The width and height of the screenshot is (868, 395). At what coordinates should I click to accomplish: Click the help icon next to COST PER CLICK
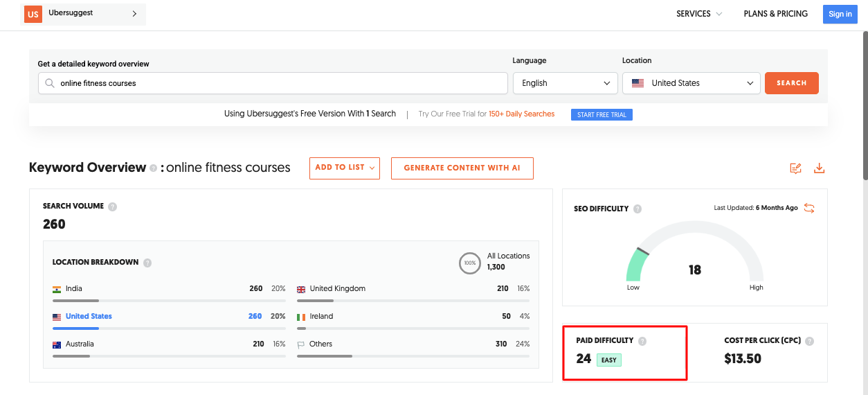[810, 341]
